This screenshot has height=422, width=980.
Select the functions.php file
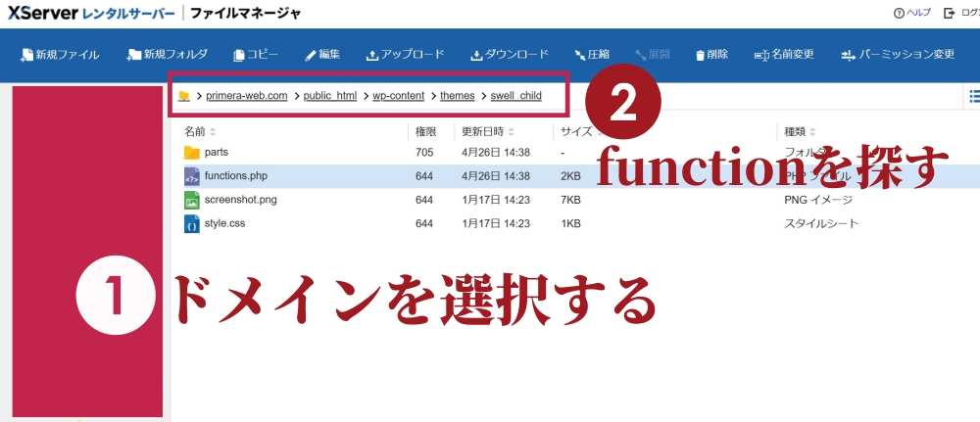[235, 176]
